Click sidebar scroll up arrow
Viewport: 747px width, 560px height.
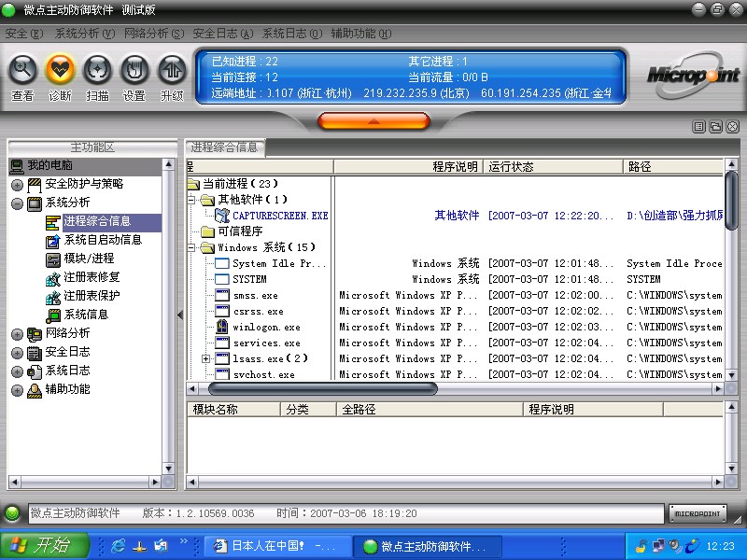(x=168, y=165)
